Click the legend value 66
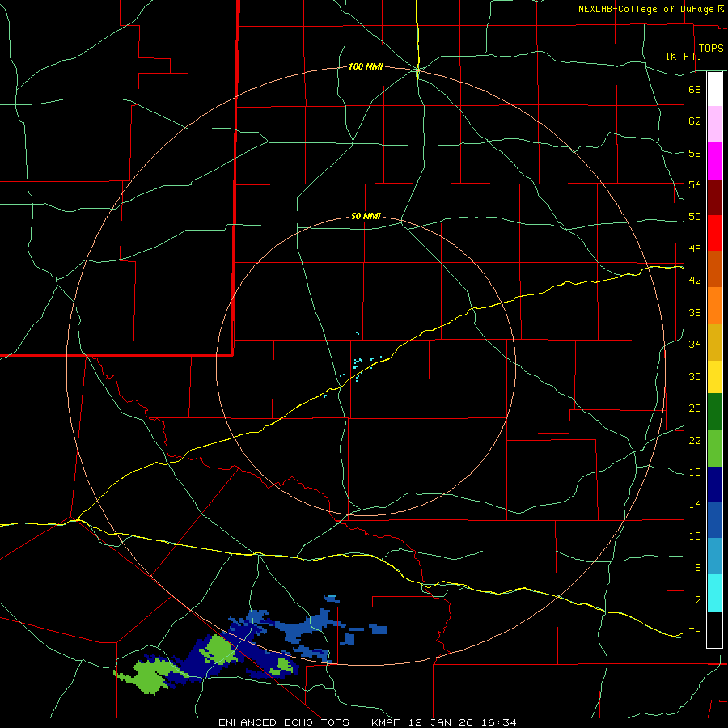The height and width of the screenshot is (728, 728). (x=695, y=89)
